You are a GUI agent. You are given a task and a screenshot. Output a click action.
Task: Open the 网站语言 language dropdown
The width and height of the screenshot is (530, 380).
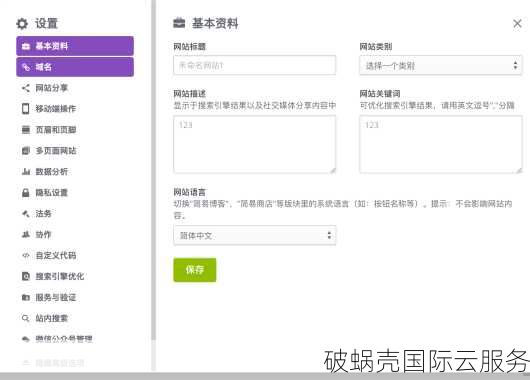pos(255,235)
